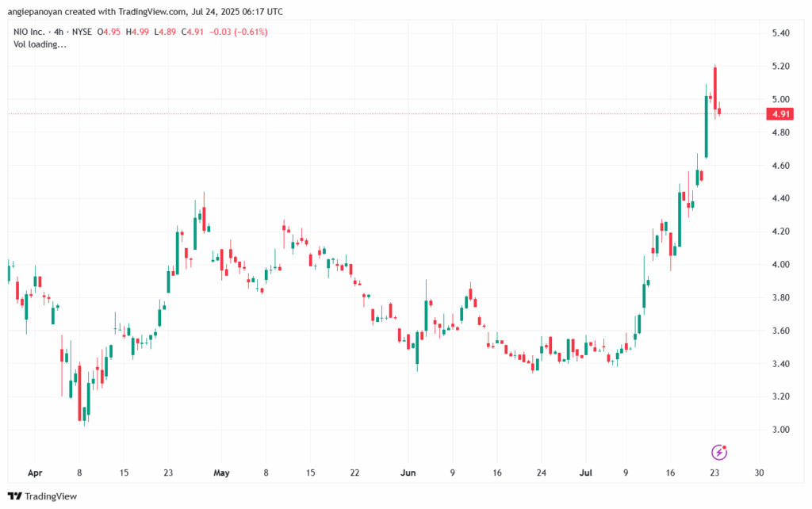
Task: Click the 4.20 price axis label
Action: pyautogui.click(x=780, y=232)
